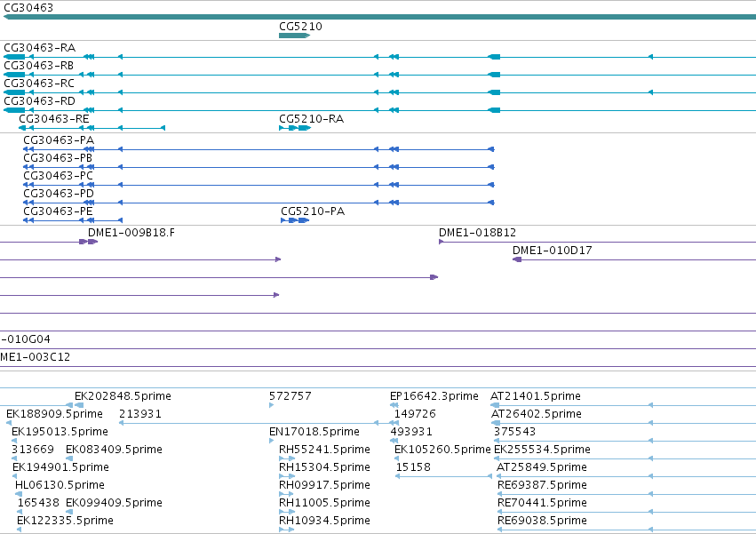This screenshot has height=534, width=756.
Task: Click the 313669 feature label
Action: (x=33, y=450)
